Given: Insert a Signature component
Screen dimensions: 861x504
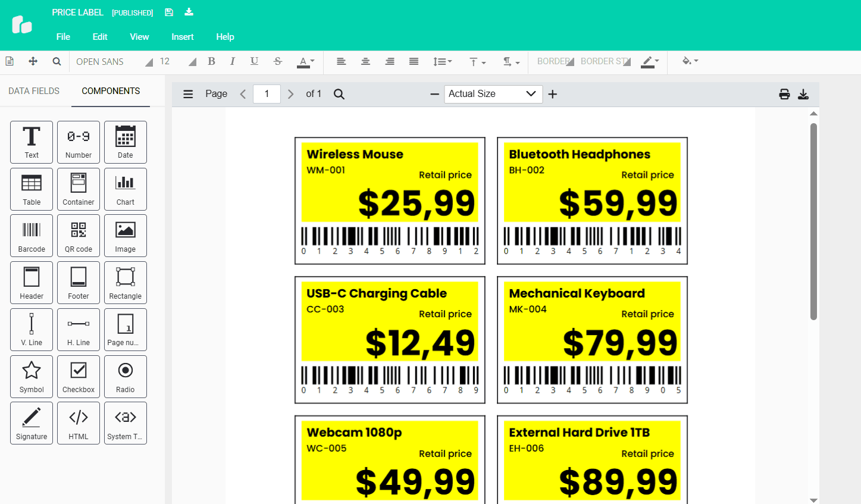Looking at the screenshot, I should pyautogui.click(x=32, y=423).
